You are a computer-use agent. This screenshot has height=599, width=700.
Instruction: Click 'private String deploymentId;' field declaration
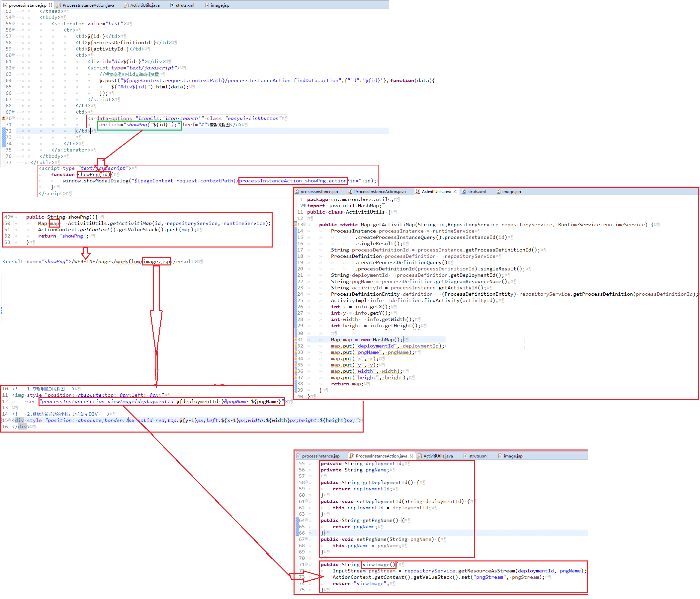tap(363, 463)
